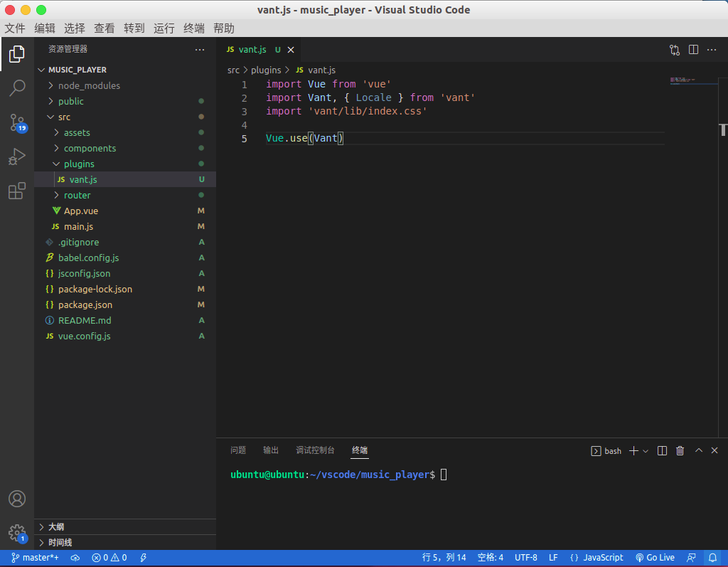Open the Edit menu
Viewport: 728px width, 567px height.
[45, 28]
